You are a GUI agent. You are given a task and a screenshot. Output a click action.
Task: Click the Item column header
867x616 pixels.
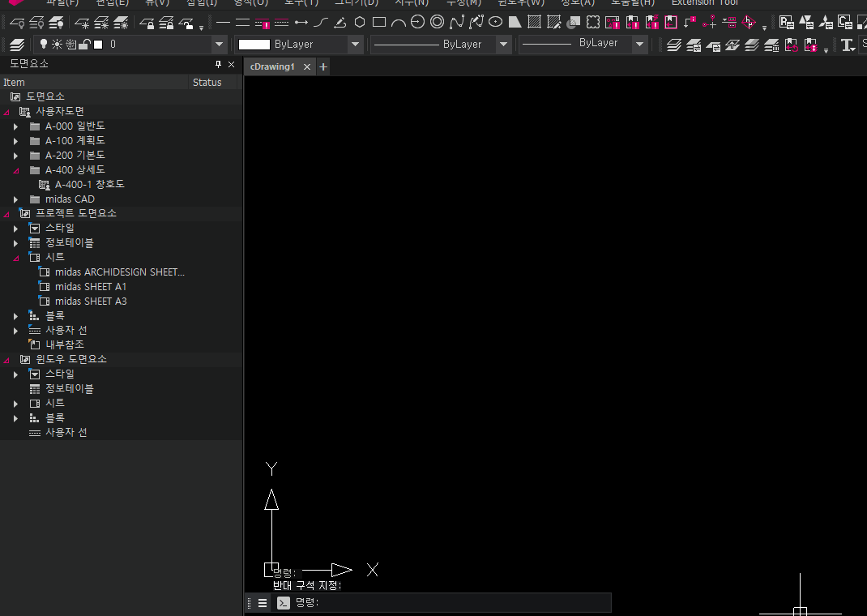[x=94, y=83]
